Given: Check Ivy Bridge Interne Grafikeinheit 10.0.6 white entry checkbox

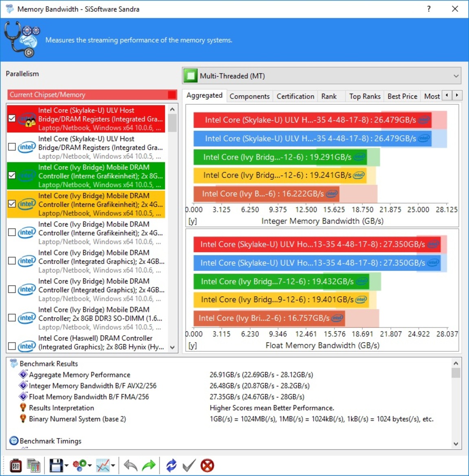Looking at the screenshot, I should (12, 232).
